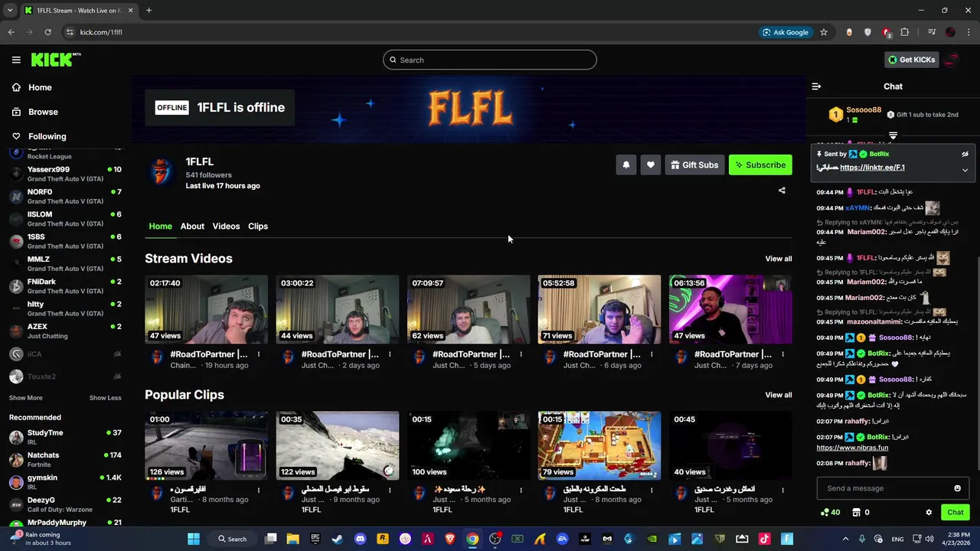This screenshot has width=980, height=551.
Task: Switch to the About tab
Action: point(192,226)
